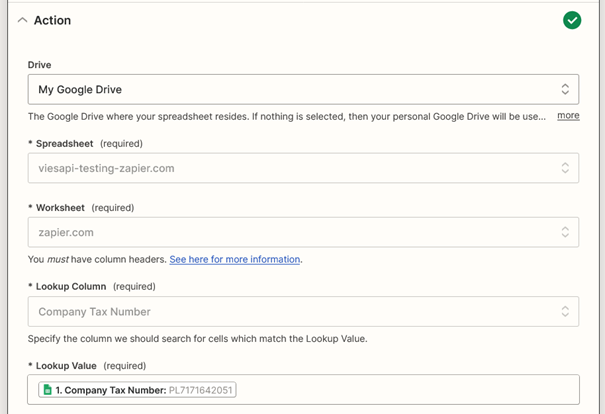Collapse the Action section chevron
The image size is (605, 414).
[x=22, y=20]
